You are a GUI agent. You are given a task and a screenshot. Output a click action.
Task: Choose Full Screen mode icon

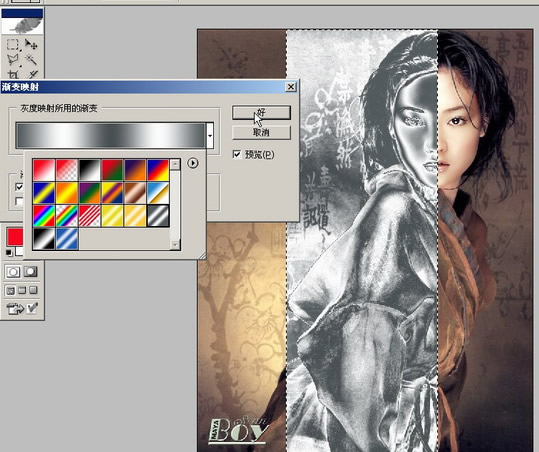tap(33, 290)
